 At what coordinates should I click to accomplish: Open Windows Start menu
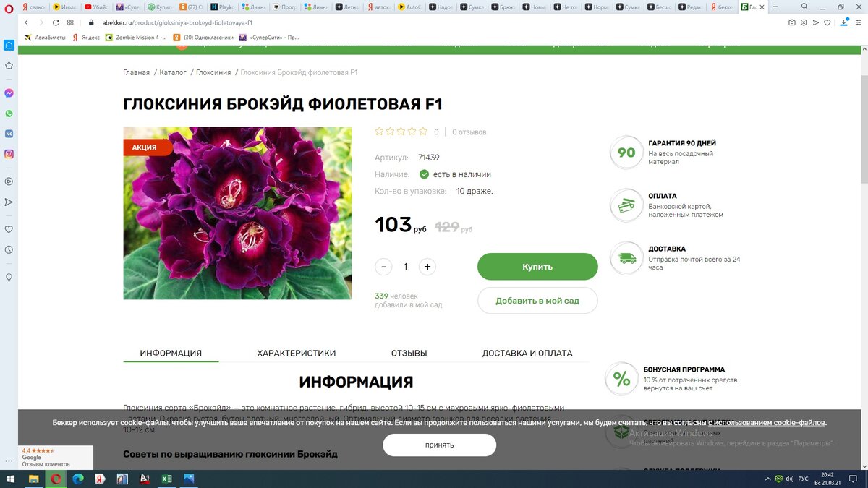point(11,479)
